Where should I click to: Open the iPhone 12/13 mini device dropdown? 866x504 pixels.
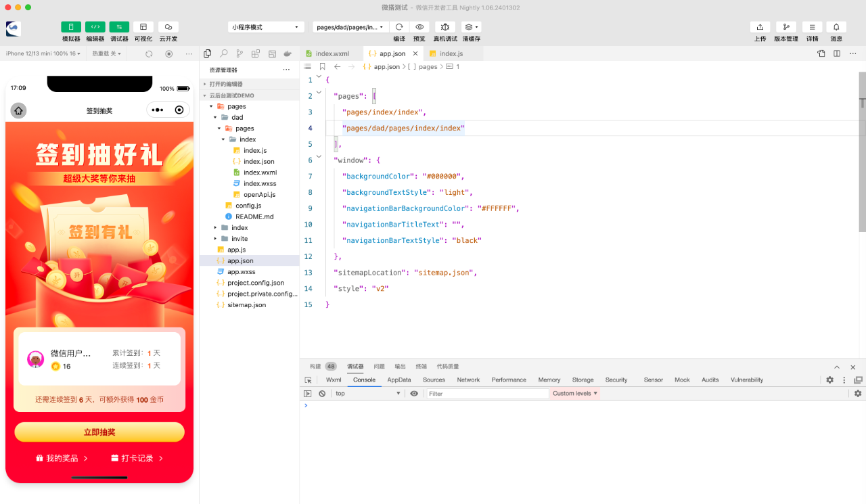(43, 53)
